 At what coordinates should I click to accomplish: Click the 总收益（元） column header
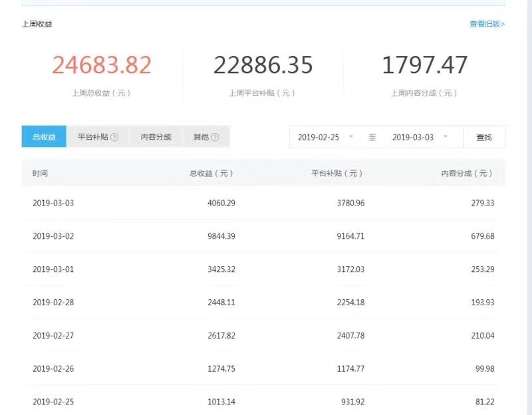point(211,174)
